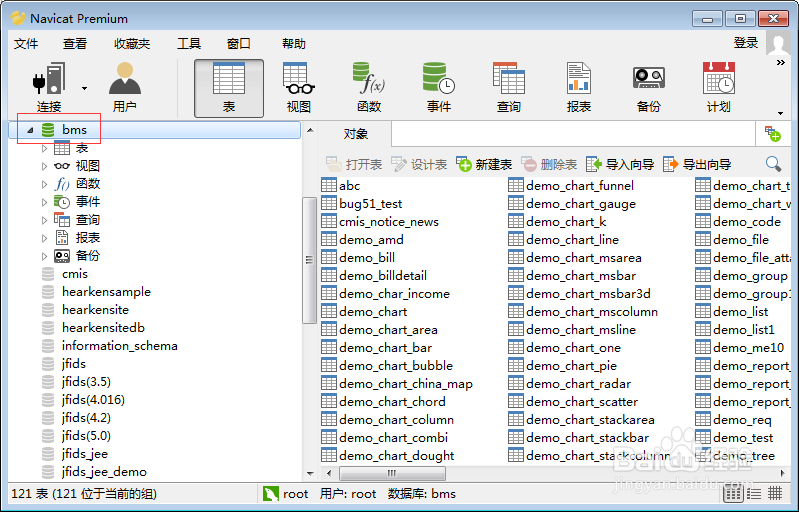The width and height of the screenshot is (799, 512).
Task: Open the 事件 (Event) toolbar icon
Action: pos(439,88)
